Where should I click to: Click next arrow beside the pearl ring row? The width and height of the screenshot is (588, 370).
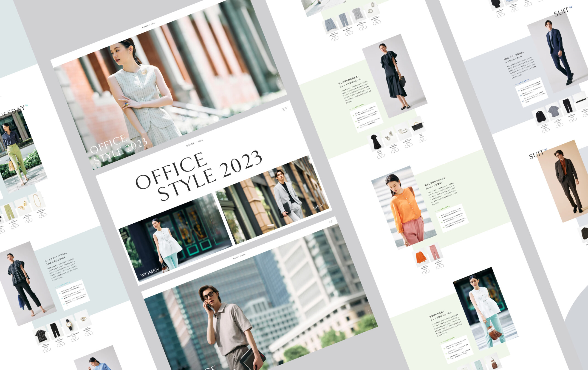coord(89,316)
